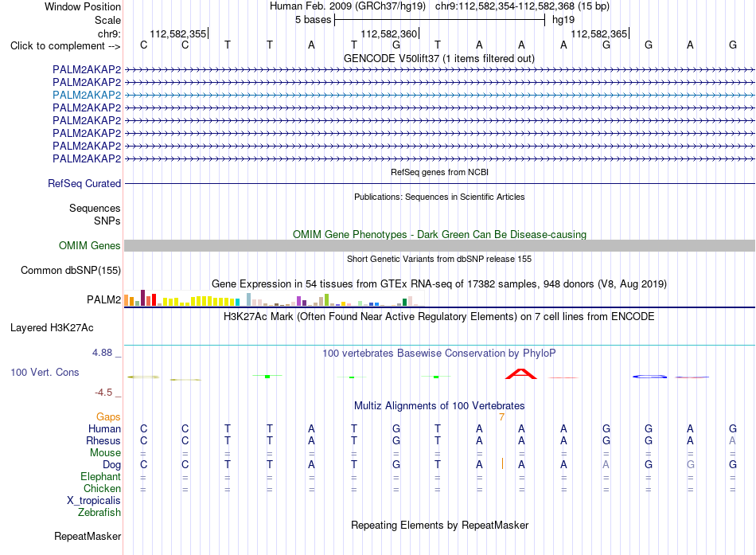Click the faded A base in Rhesus row
Image resolution: width=756 pixels, height=555 pixels.
pyautogui.click(x=732, y=440)
